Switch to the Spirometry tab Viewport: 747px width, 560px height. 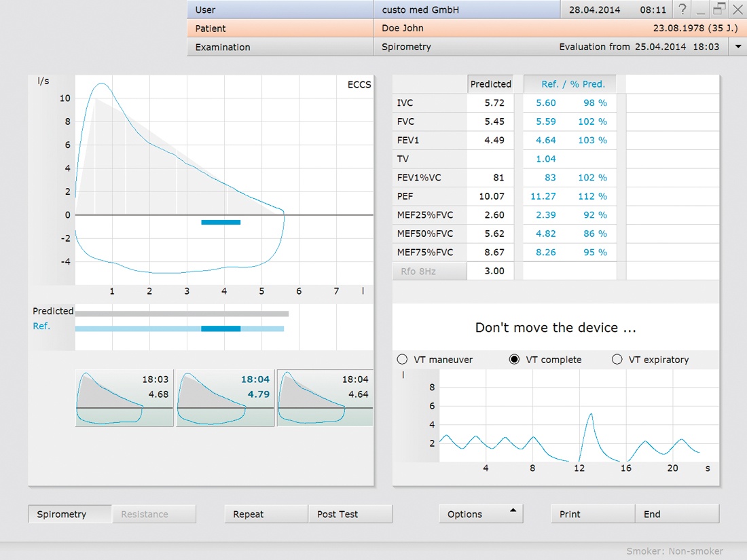click(70, 515)
